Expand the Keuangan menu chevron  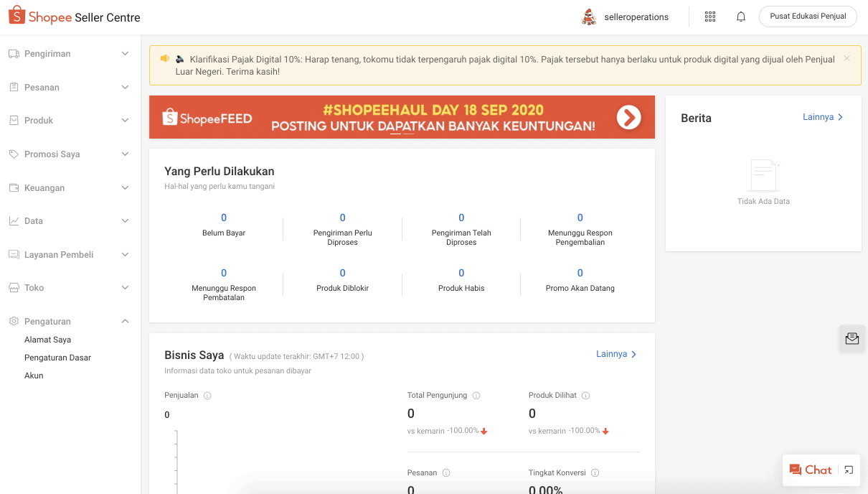125,188
